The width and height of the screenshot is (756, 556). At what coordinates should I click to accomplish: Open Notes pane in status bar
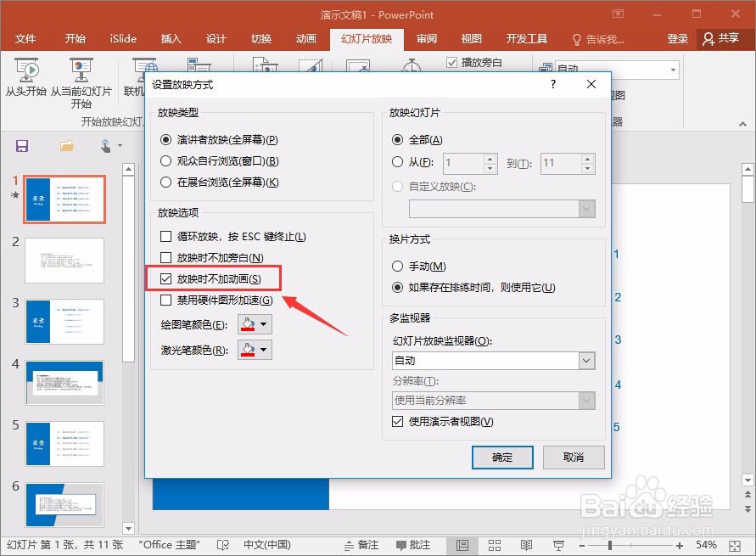(361, 545)
